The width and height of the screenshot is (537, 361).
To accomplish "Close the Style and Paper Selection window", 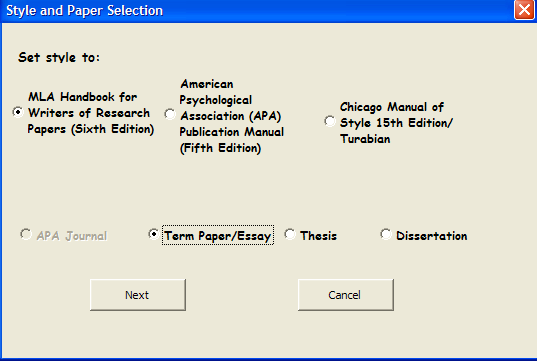I will pyautogui.click(x=524, y=10).
